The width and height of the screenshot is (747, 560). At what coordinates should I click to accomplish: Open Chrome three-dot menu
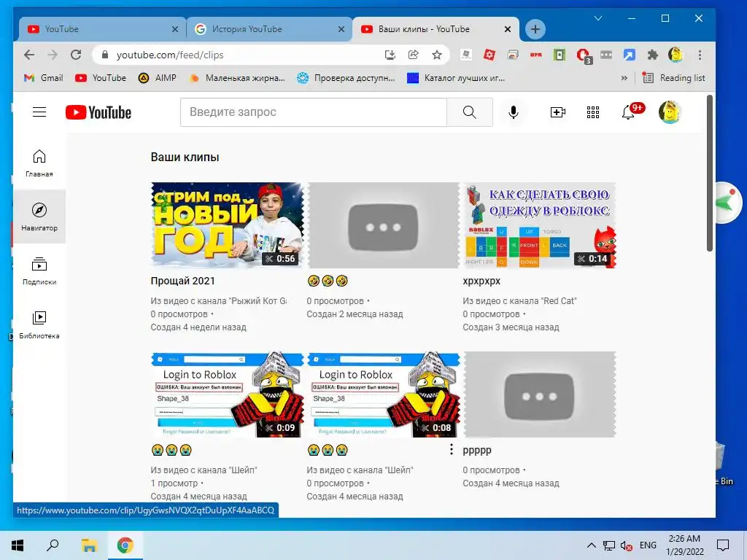700,55
